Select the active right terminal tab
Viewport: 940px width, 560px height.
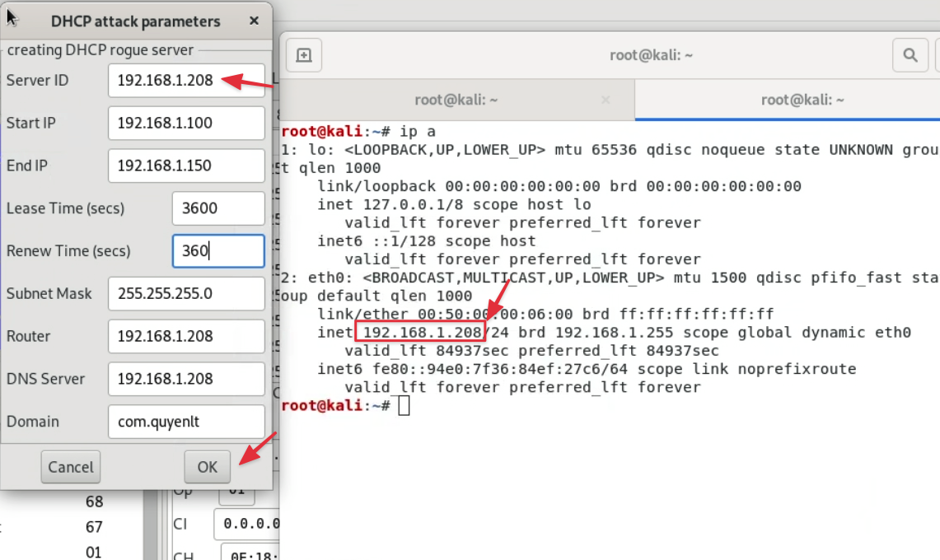pos(802,100)
